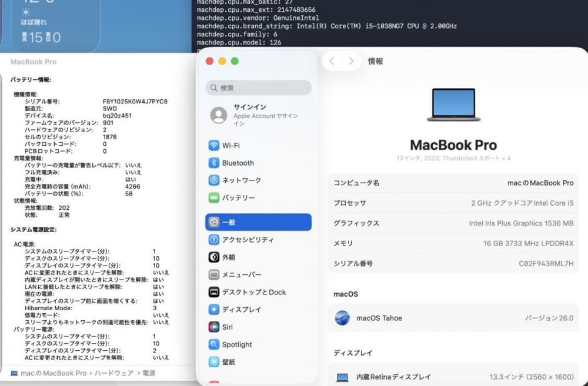Click the Siri icon in sidebar
Screen dimensions: 588x386
click(214, 327)
